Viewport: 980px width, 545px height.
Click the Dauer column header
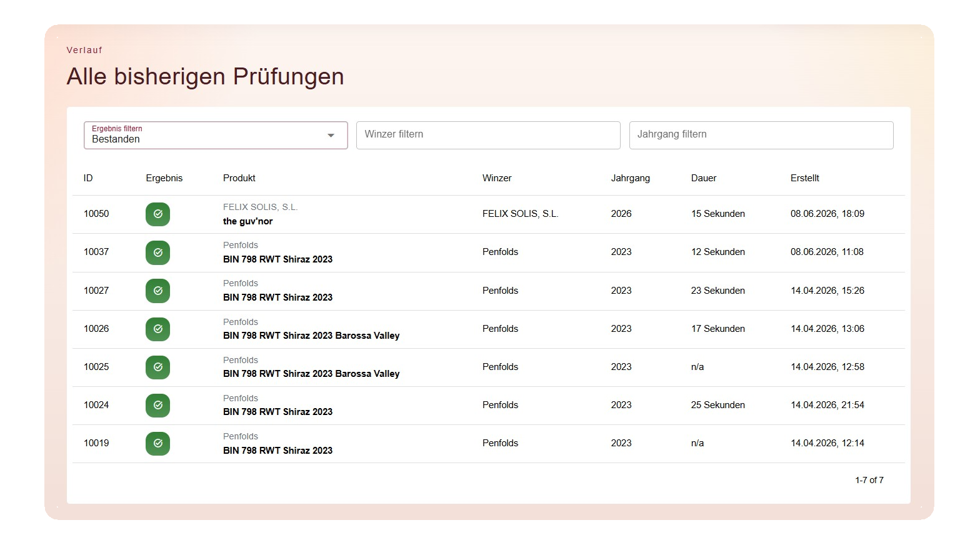[704, 178]
